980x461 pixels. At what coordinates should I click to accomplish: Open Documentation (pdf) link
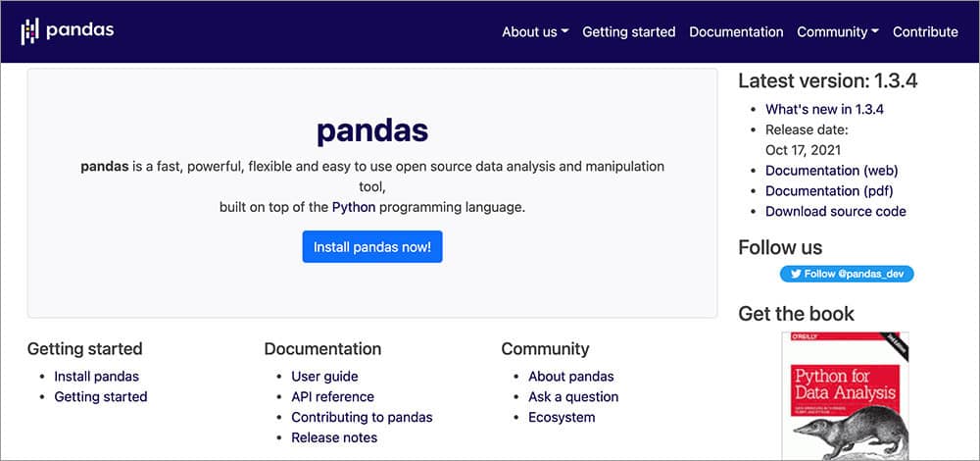829,191
